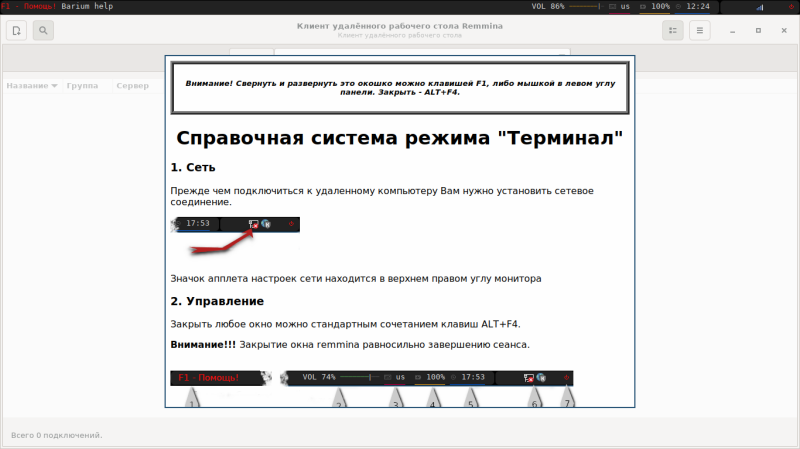
Task: Maximize the Remmina window
Action: (758, 31)
